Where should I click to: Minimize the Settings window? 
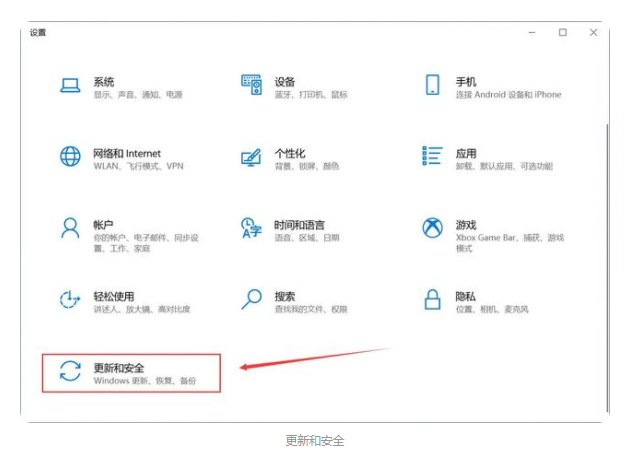531,33
